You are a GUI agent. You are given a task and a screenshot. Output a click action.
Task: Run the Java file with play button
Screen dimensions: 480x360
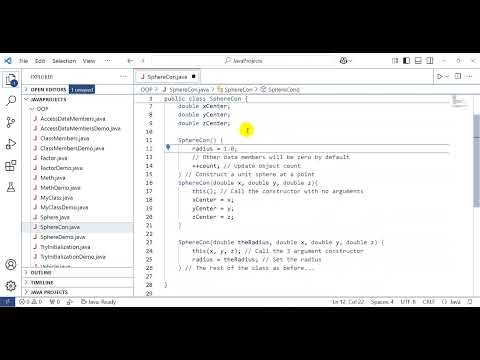tap(440, 76)
